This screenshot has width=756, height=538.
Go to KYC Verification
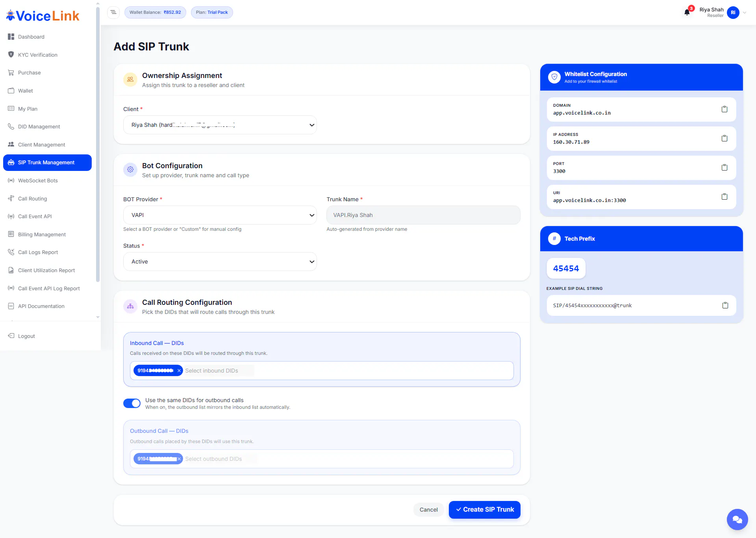click(47, 55)
